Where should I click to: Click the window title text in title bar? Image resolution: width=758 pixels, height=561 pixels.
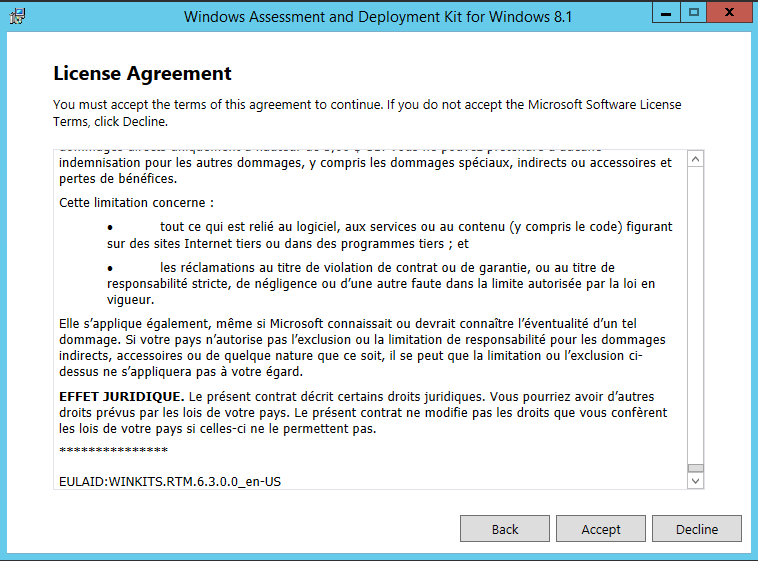tap(378, 17)
